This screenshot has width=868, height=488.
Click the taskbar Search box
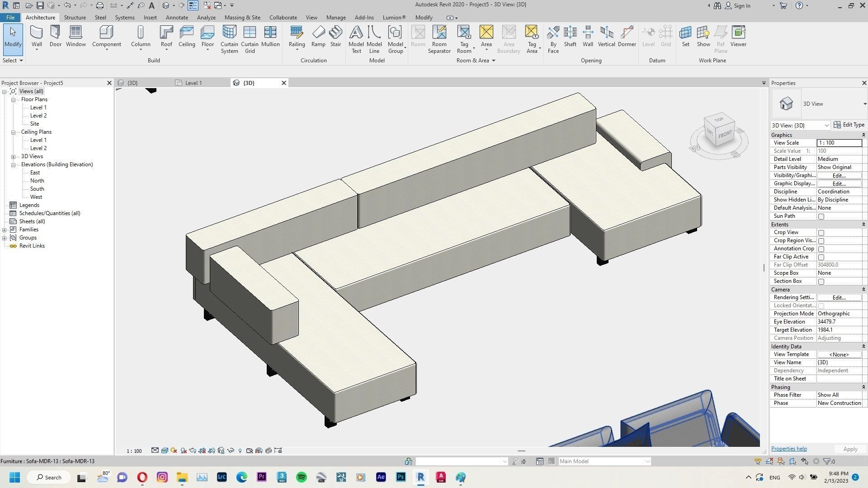[49, 477]
